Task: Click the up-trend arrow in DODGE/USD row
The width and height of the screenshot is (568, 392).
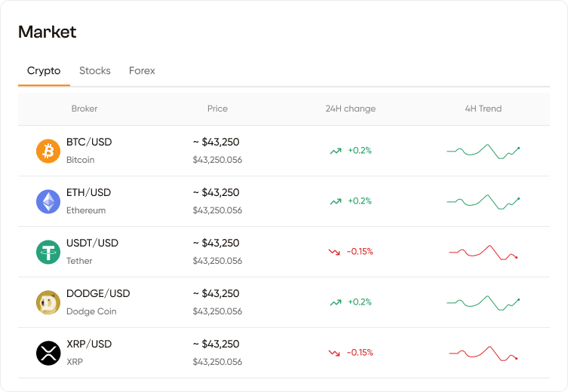Action: pos(336,302)
